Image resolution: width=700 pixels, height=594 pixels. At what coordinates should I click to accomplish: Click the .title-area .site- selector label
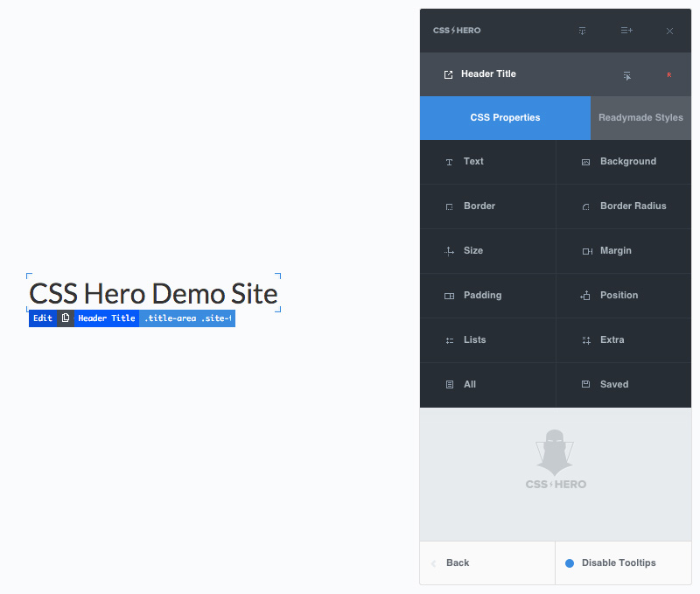(x=187, y=318)
